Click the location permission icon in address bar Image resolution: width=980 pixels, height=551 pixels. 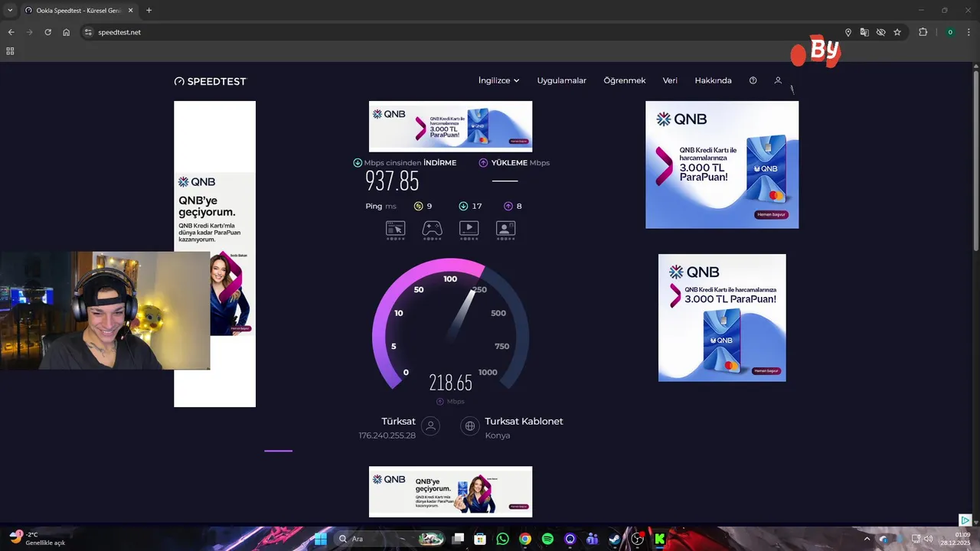click(x=848, y=32)
